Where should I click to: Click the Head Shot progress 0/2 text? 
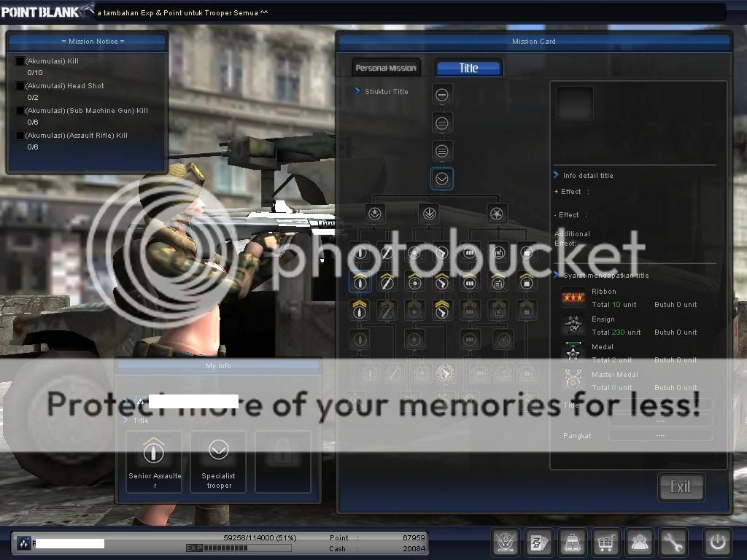click(x=33, y=97)
